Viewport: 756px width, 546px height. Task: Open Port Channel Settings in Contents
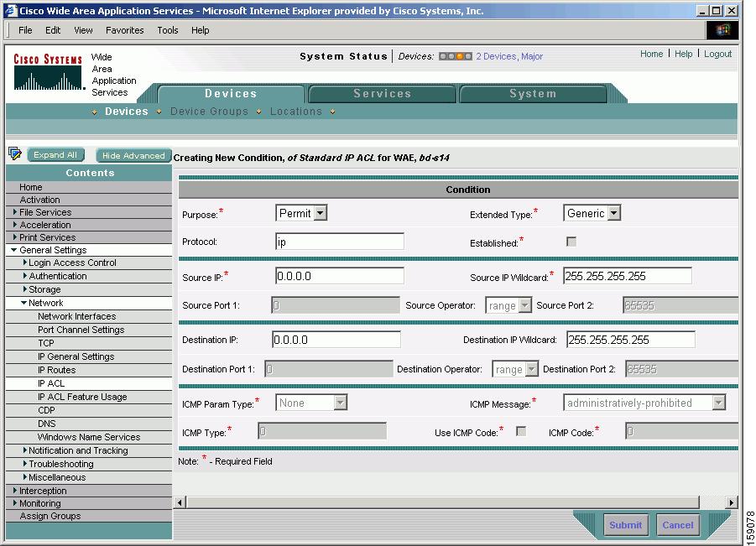(x=81, y=330)
